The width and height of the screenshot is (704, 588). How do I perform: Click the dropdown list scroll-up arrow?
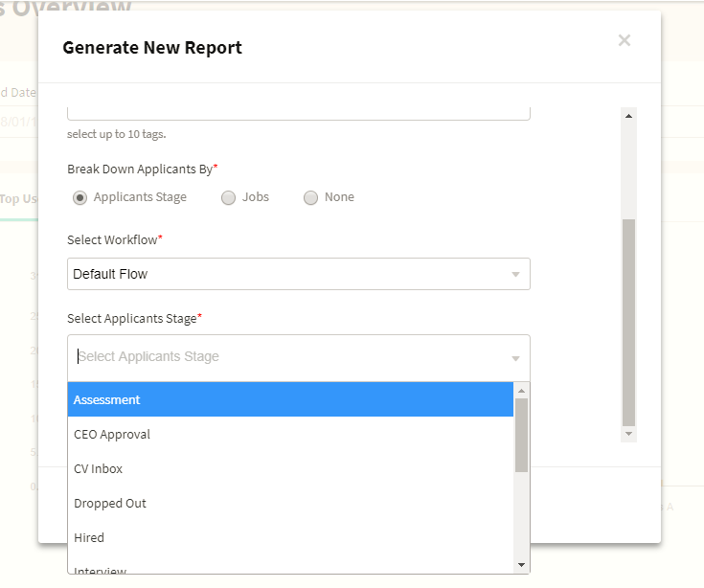[x=521, y=391]
